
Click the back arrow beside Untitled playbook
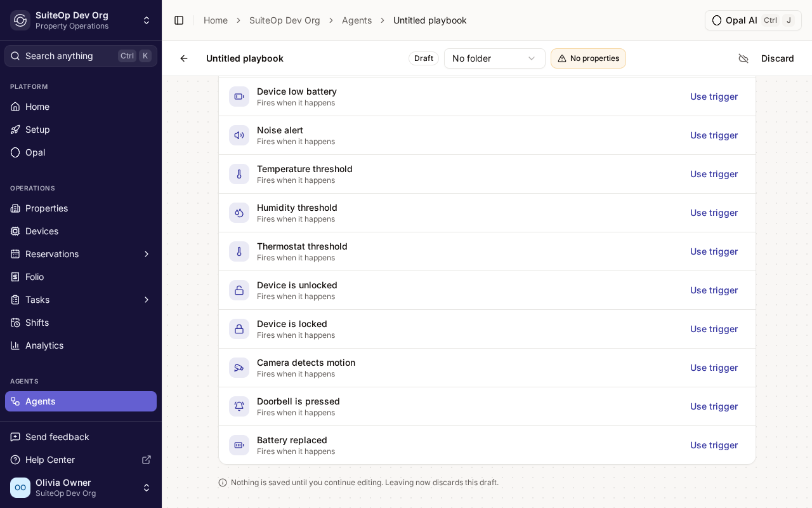(x=184, y=58)
